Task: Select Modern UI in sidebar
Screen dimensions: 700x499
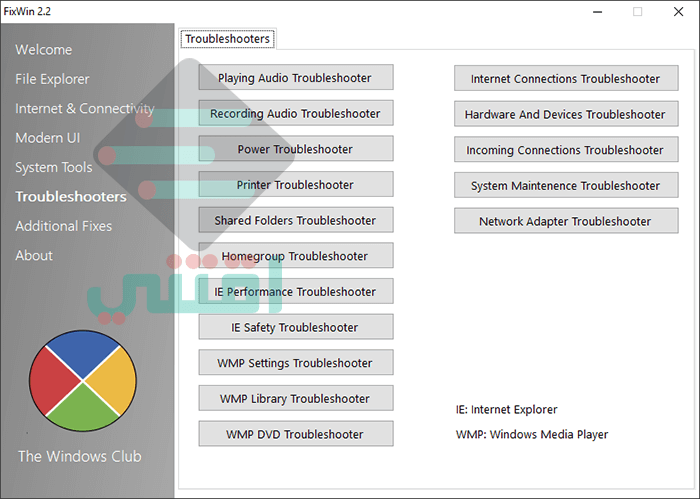Action: point(48,138)
